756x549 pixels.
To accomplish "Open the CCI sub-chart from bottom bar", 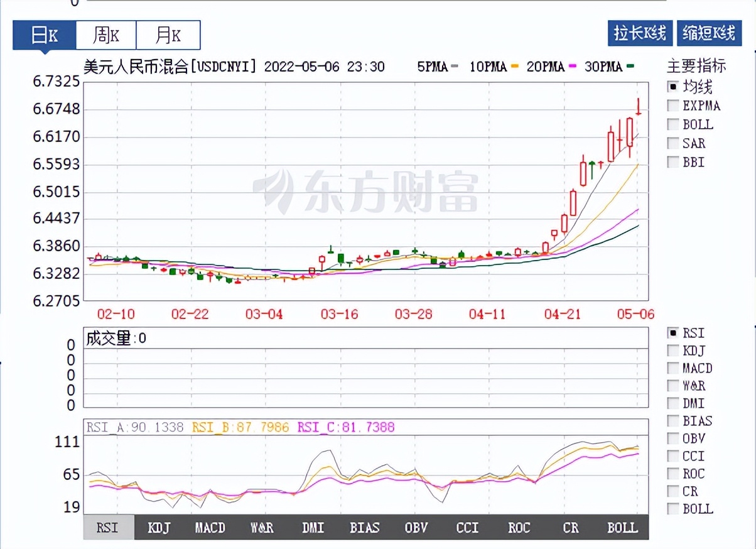I will click(x=467, y=528).
